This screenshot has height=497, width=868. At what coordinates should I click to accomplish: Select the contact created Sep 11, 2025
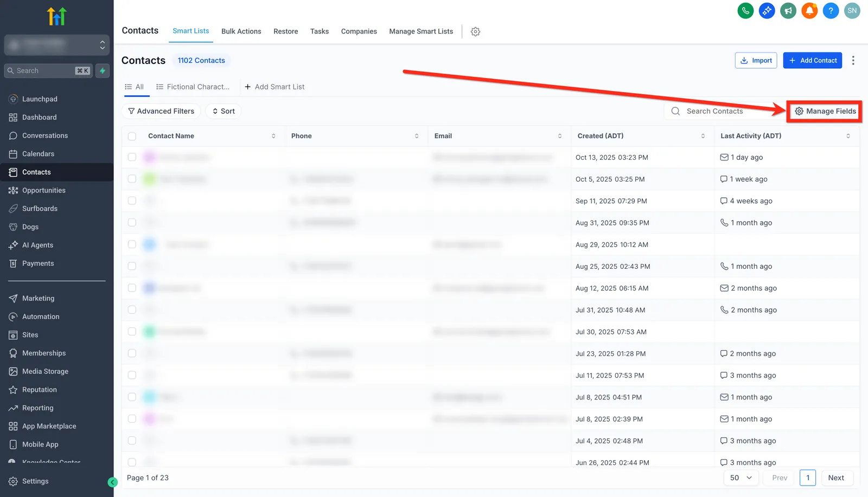coord(132,201)
